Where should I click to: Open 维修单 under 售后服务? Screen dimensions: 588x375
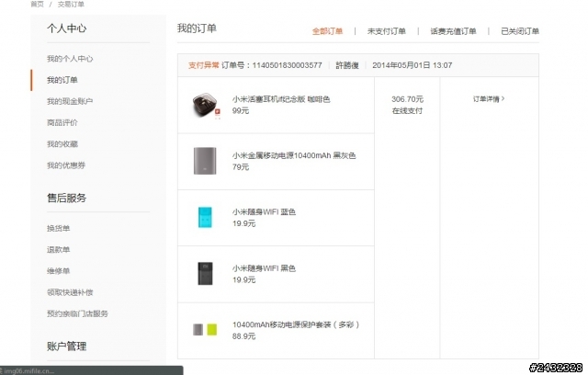pyautogui.click(x=58, y=271)
